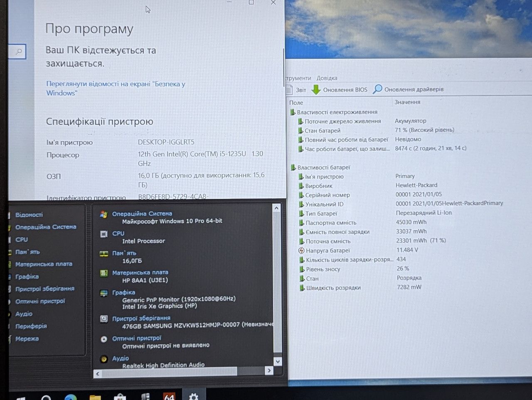Open Settings gear on the taskbar
Image resolution: width=532 pixels, height=400 pixels.
coord(193,395)
